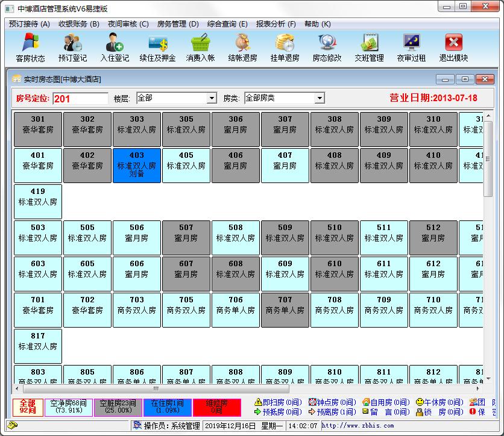Open 预订接待 (A) menu
504x436 pixels.
click(30, 24)
